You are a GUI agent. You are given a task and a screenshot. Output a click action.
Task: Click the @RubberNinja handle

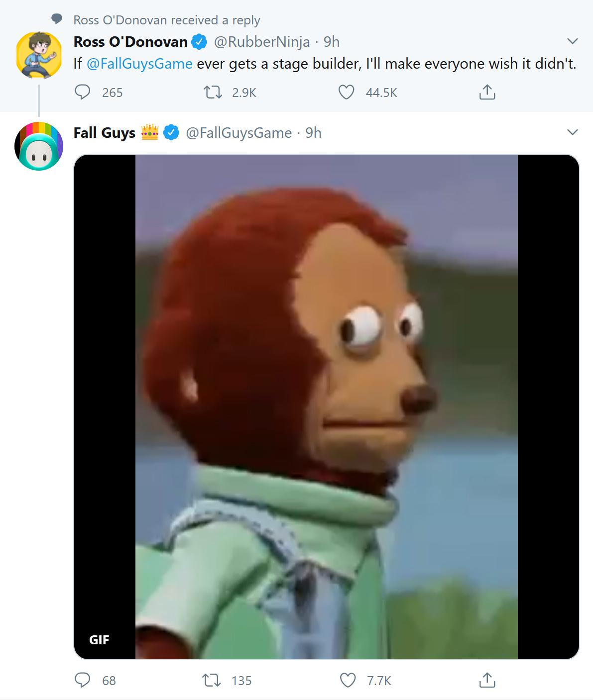coord(262,42)
